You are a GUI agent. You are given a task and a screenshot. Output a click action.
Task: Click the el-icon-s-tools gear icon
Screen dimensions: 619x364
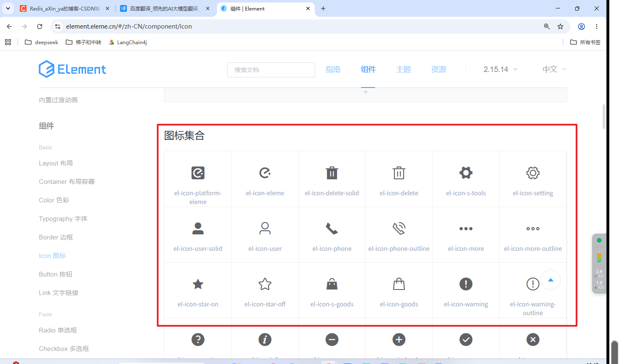(x=466, y=173)
